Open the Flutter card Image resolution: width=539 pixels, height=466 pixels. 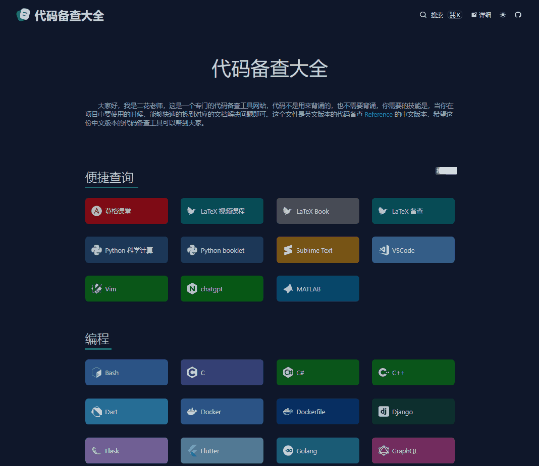[x=222, y=450]
